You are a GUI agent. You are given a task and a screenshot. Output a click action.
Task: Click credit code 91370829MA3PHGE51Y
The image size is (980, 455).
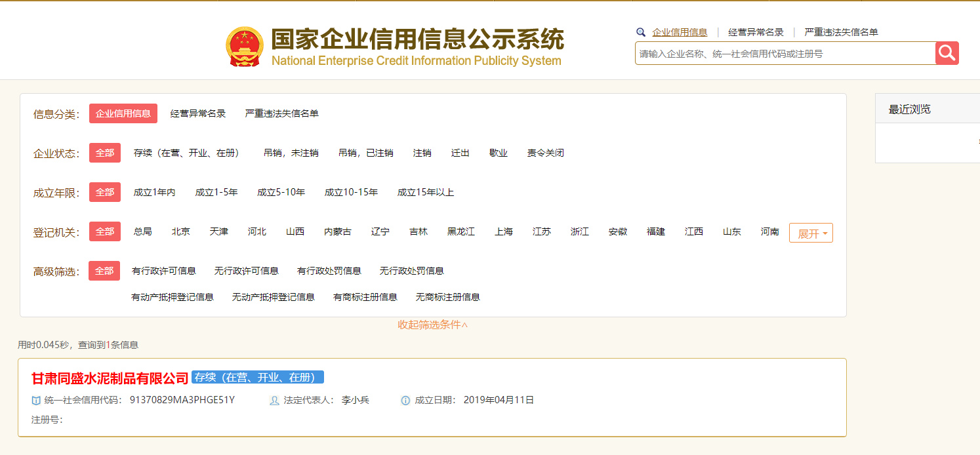(x=182, y=400)
